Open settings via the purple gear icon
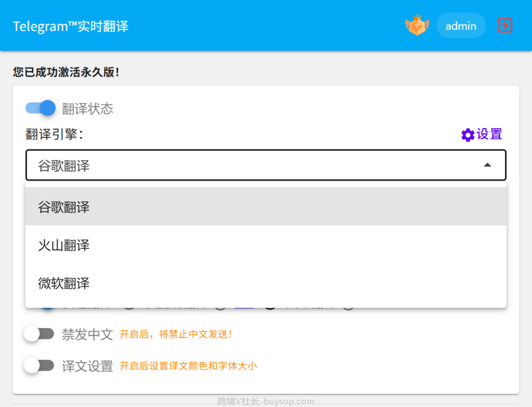The image size is (532, 407). tap(468, 135)
